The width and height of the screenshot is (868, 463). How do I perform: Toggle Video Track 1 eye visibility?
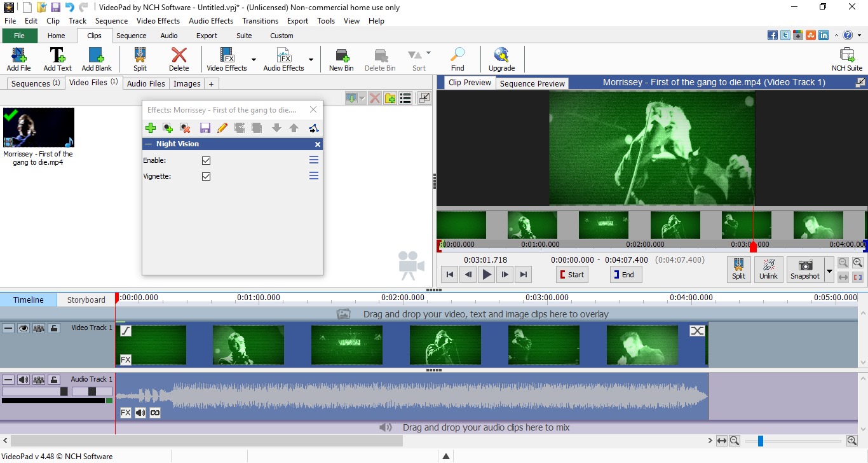[24, 328]
